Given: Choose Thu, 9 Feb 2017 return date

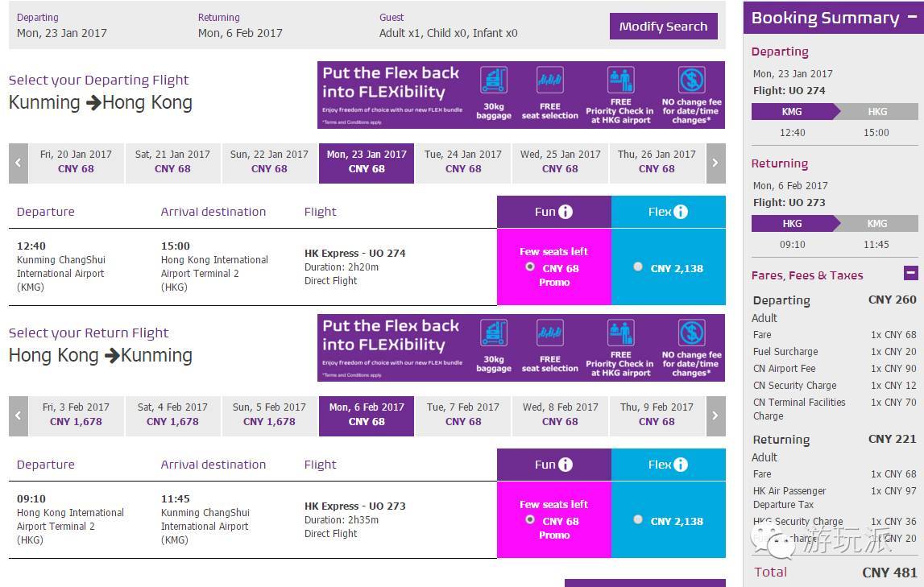Looking at the screenshot, I should click(657, 415).
